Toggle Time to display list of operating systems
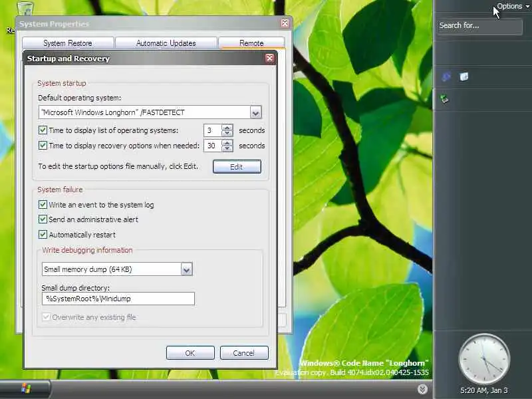This screenshot has width=532, height=399. (x=43, y=130)
